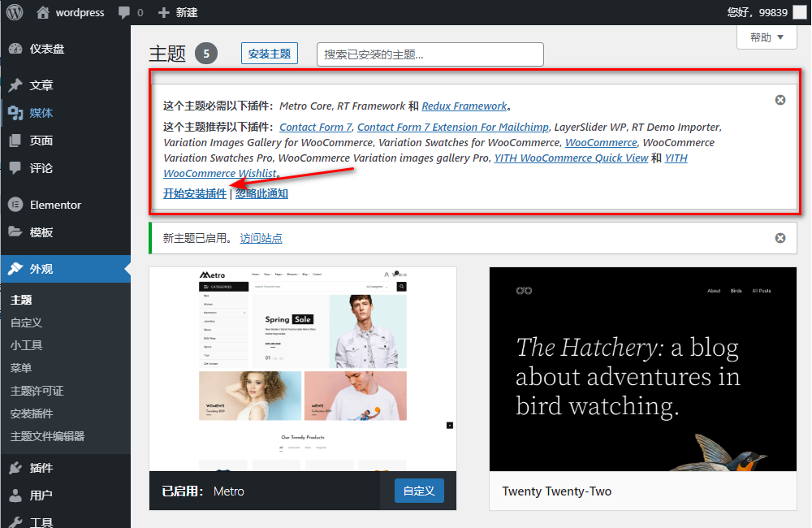Screen dimensions: 812x528
Task: Open the 插件 plugins menu
Action: (x=41, y=468)
